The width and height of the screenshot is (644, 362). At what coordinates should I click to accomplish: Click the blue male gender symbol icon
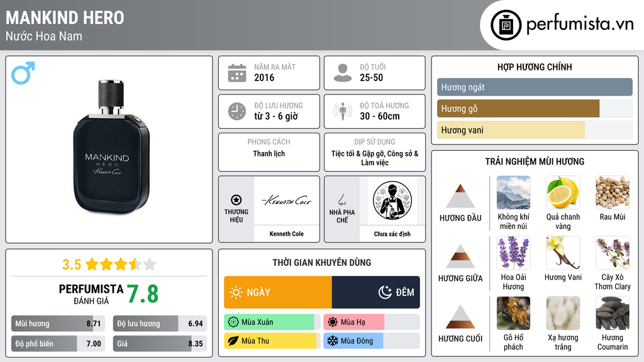(x=23, y=73)
